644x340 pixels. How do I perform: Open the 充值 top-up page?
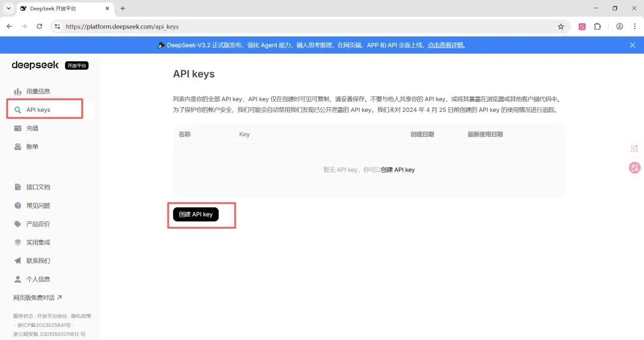tap(32, 129)
